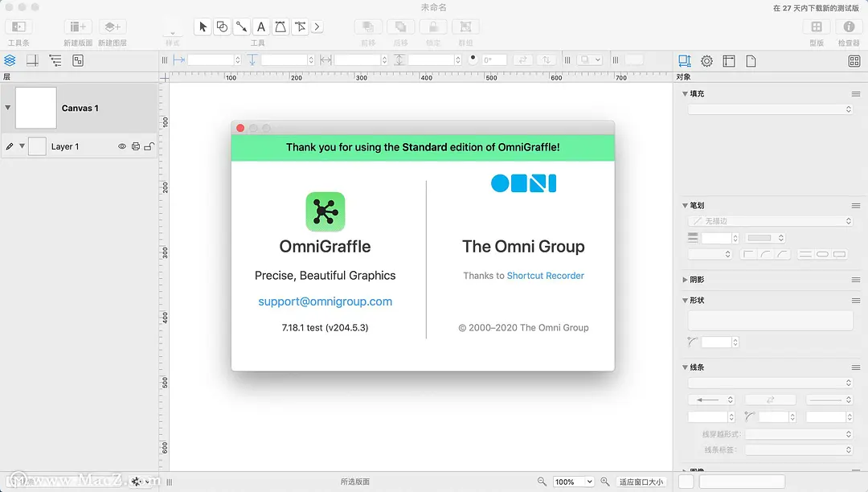Collapse the Canvas 1 disclosure triangle
This screenshot has width=868, height=492.
click(8, 108)
